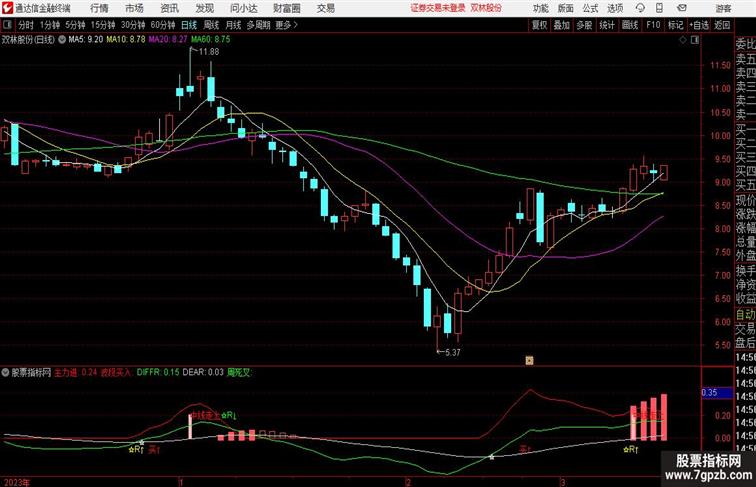Click the 叠加 overlay button
This screenshot has width=756, height=487.
tap(562, 25)
